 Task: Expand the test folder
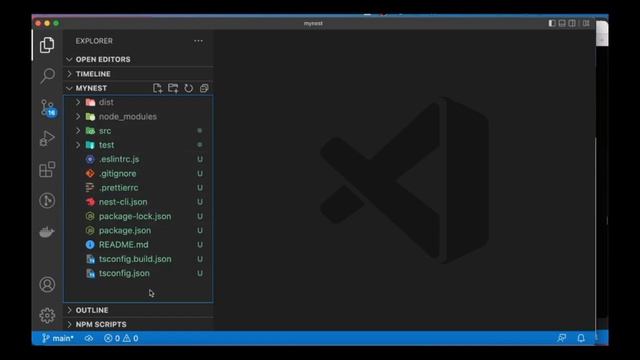click(x=138, y=145)
